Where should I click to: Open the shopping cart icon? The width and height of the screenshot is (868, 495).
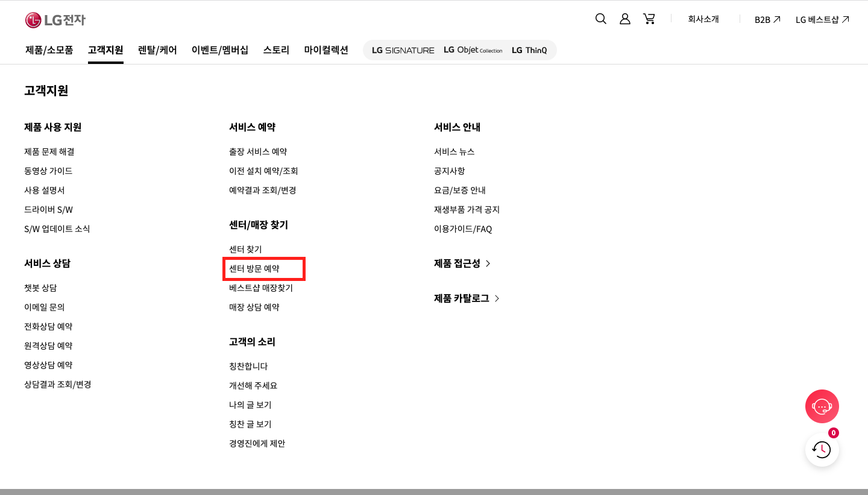[x=649, y=19]
